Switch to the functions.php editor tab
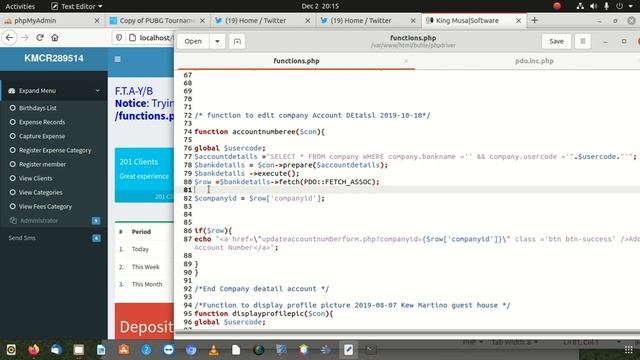The width and height of the screenshot is (640, 360). 296,61
